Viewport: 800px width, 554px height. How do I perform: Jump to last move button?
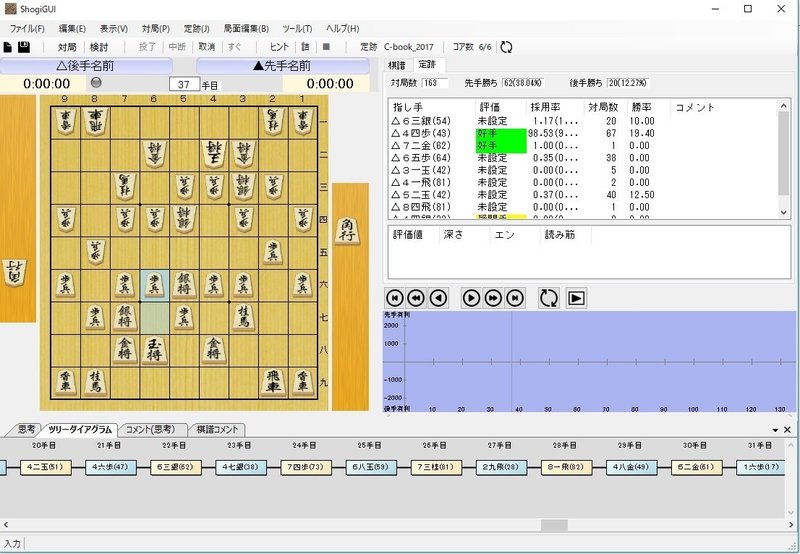(515, 297)
